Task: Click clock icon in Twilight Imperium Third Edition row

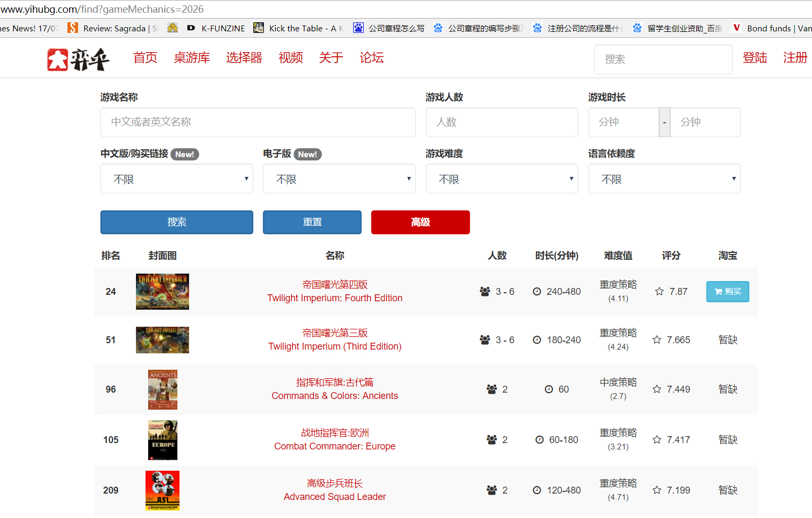Action: 537,340
